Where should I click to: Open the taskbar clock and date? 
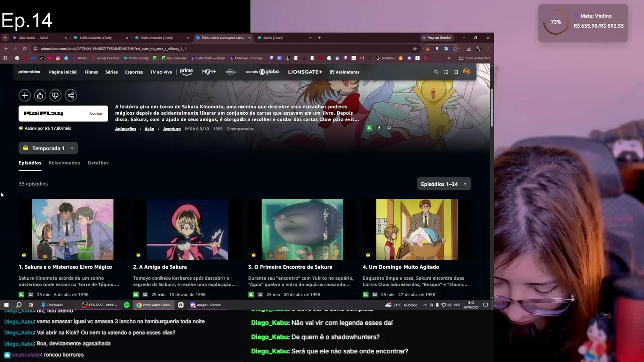[x=471, y=305]
